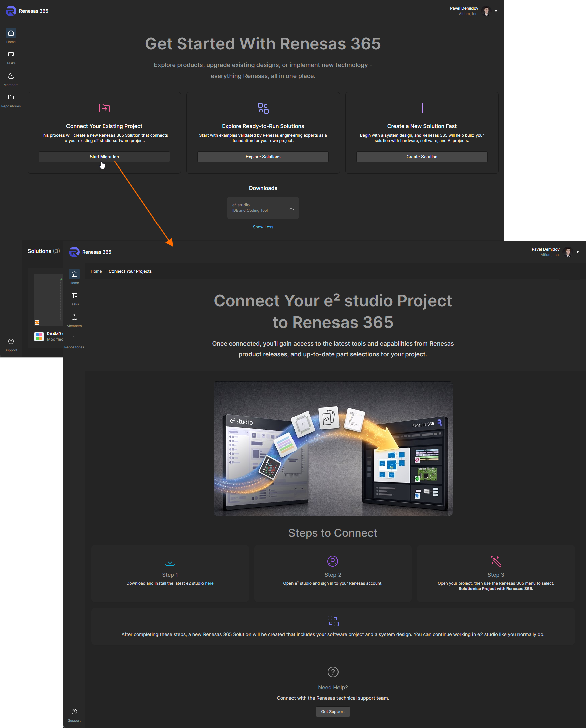Viewport: 586px width, 728px height.
Task: Click the Step 3 magic wand icon
Action: point(495,561)
